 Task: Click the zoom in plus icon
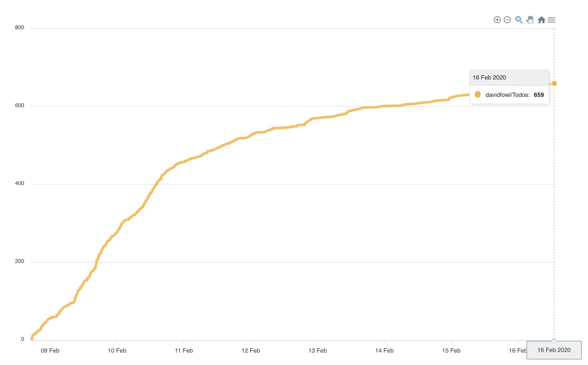coord(497,20)
